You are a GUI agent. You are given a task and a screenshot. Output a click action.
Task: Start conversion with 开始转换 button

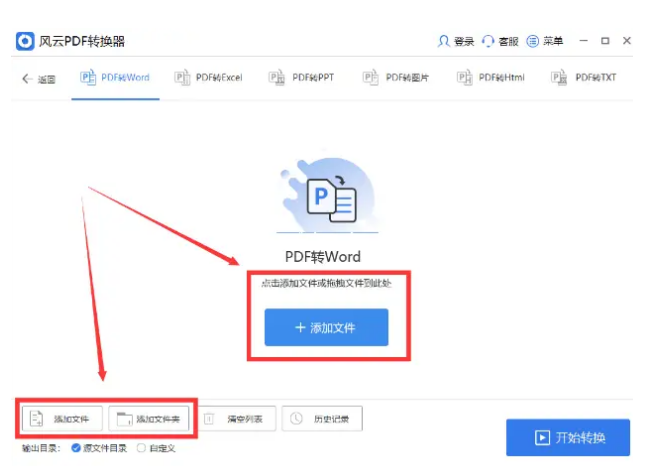point(568,438)
